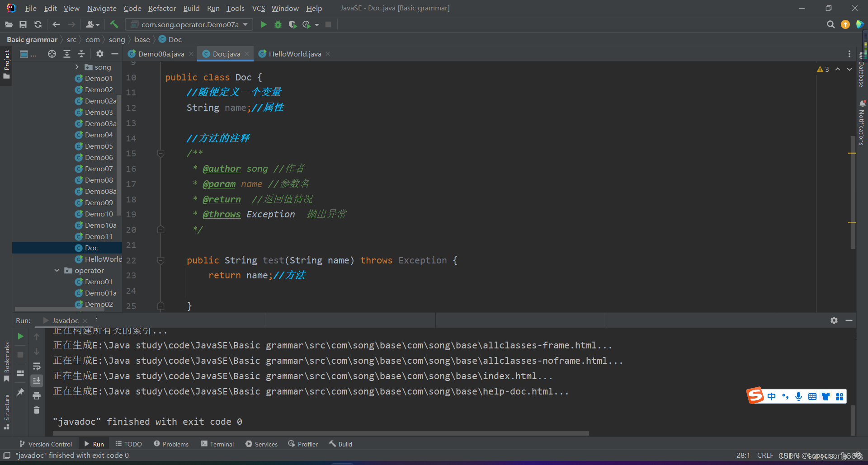868x465 pixels.
Task: Run Demo07a with green play button
Action: (264, 24)
